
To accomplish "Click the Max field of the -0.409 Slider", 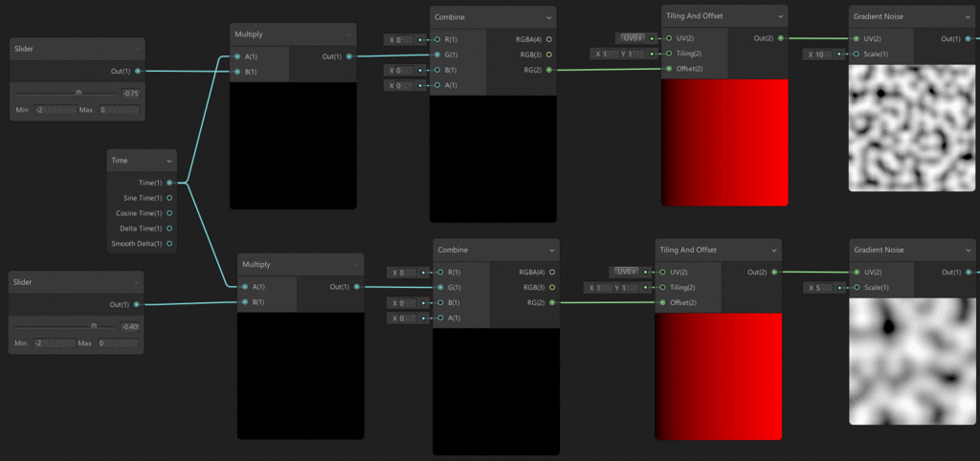I will (x=118, y=343).
